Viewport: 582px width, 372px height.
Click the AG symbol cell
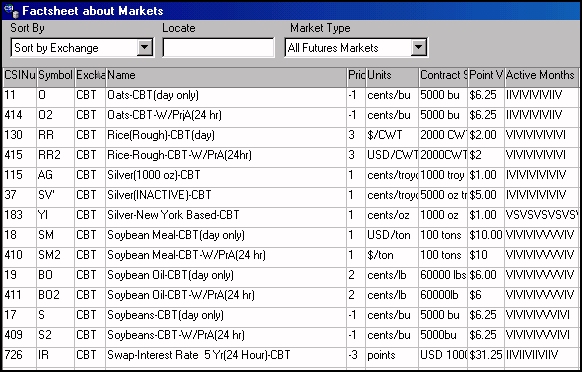click(x=55, y=176)
